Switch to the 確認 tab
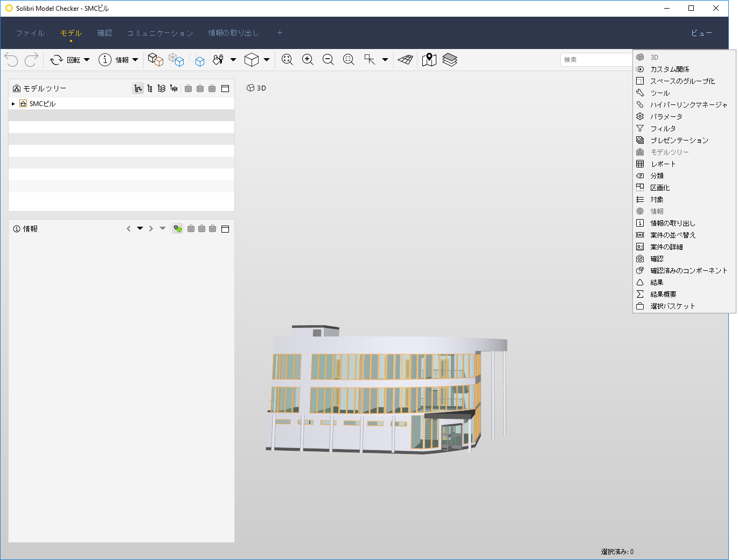 click(105, 33)
